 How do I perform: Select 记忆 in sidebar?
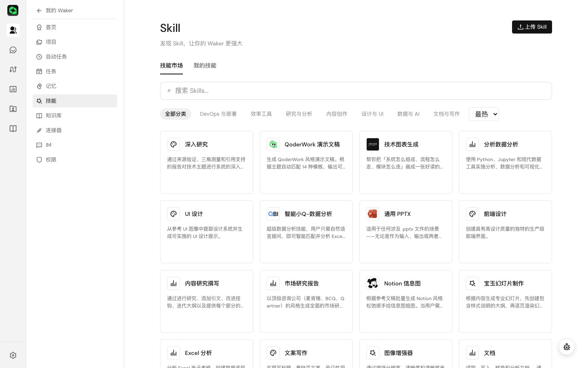tap(75, 86)
